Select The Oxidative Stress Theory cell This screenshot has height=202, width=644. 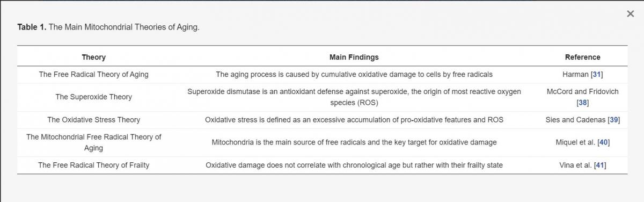pyautogui.click(x=93, y=120)
